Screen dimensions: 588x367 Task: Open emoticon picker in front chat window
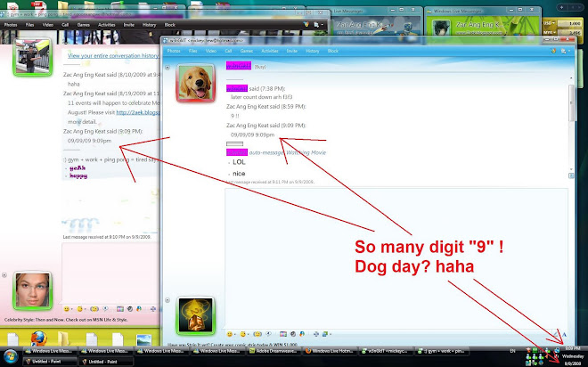tap(229, 334)
